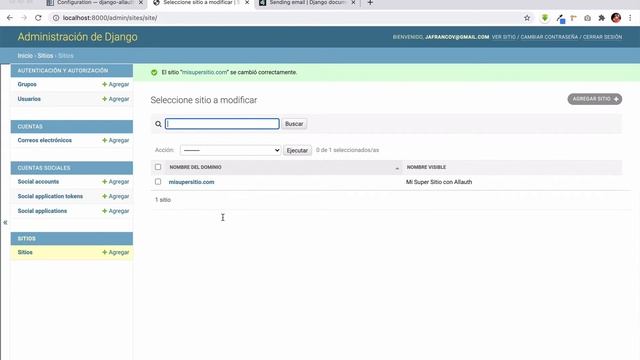The image size is (640, 360).
Task: Add a new Grupos entry via Agregar
Action: click(x=116, y=84)
